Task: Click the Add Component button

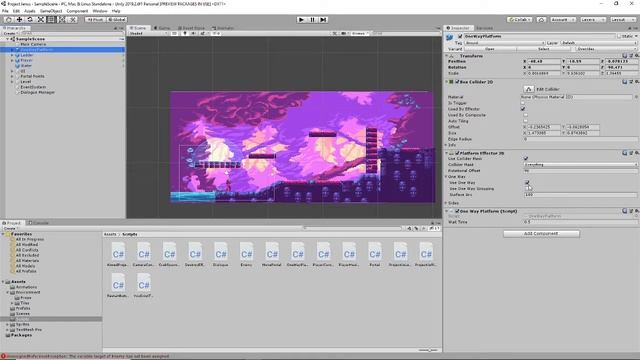Action: point(541,233)
